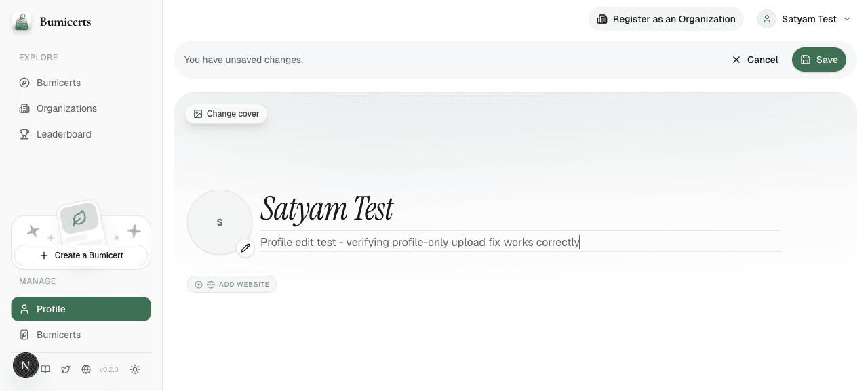Viewport: 868px width, 391px height.
Task: Click the user avatar icon beside Satyam Test
Action: (x=767, y=19)
